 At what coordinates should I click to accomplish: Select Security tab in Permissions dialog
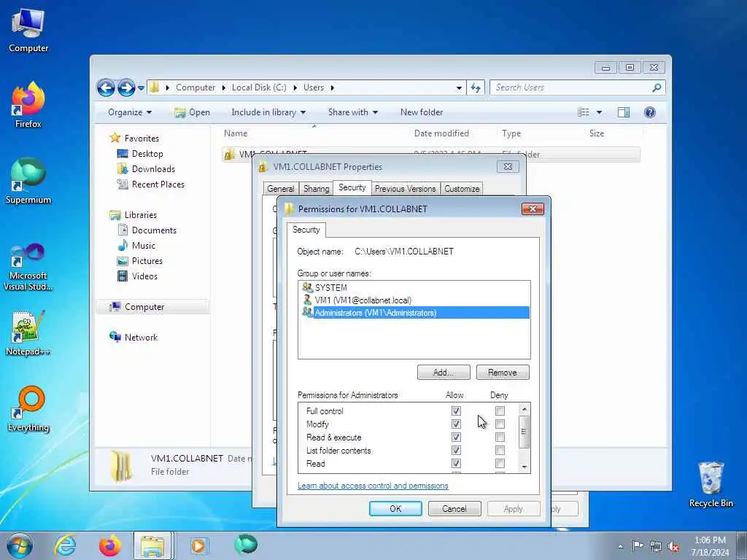tap(306, 230)
